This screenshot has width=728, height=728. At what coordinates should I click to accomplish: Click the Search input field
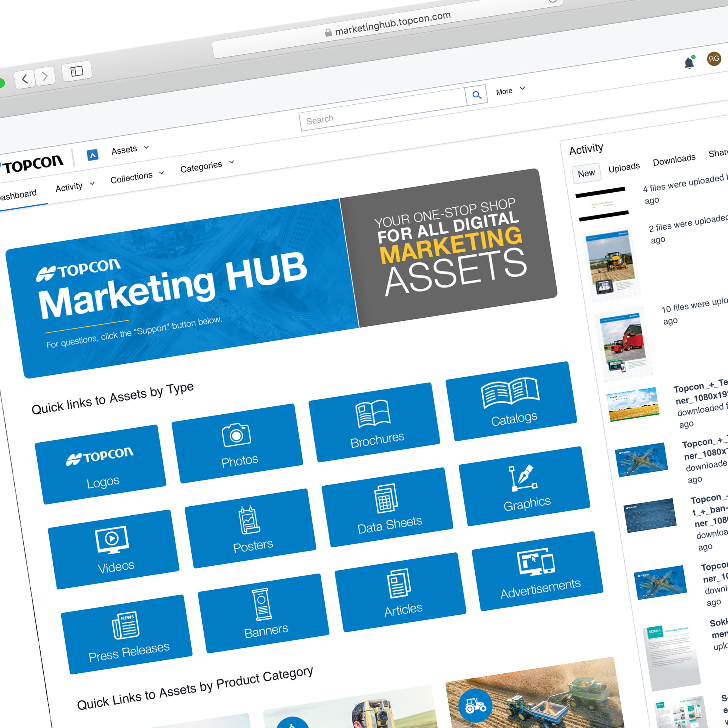pyautogui.click(x=383, y=110)
